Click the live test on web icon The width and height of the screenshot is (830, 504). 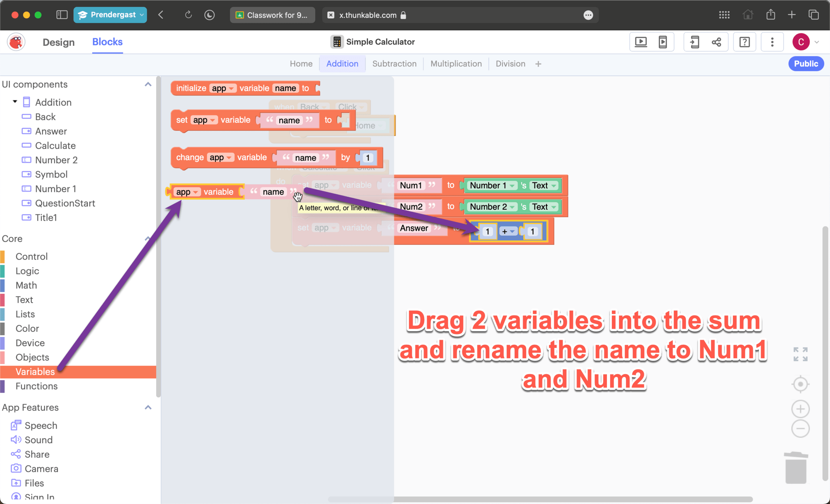point(641,42)
